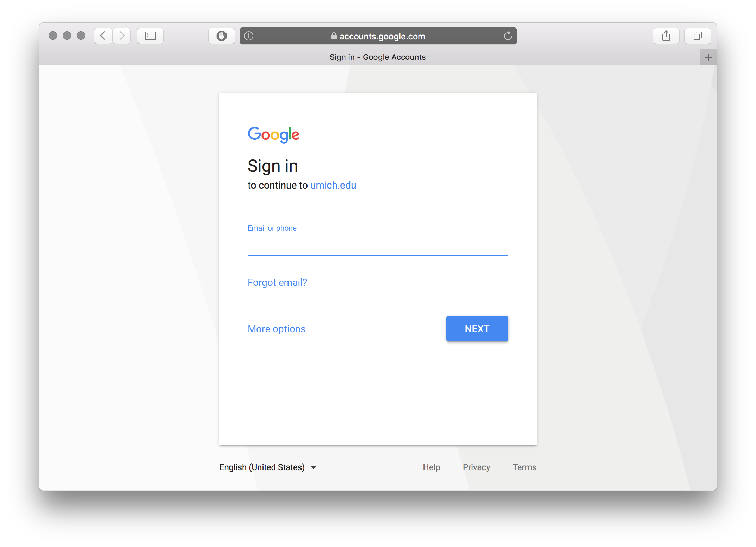Click the Help footer link
The height and width of the screenshot is (547, 756).
[432, 467]
